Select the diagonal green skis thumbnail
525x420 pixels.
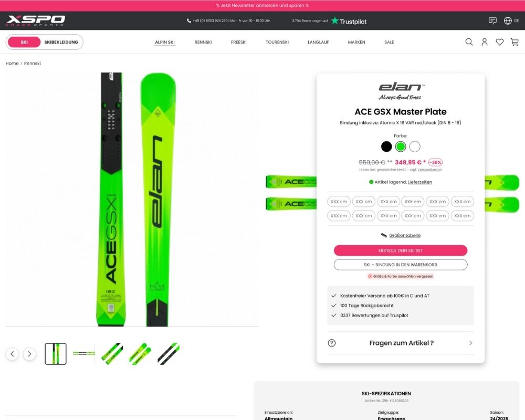(140, 354)
